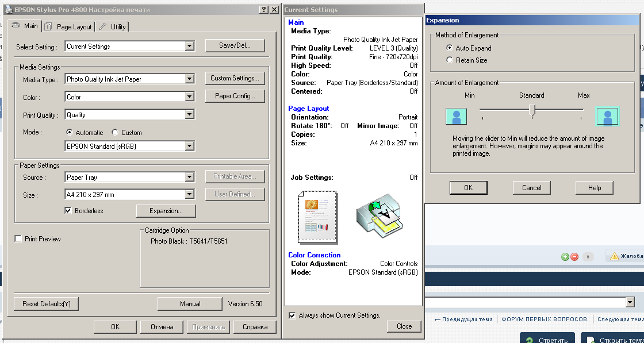The image size is (644, 343).
Task: Click the red minus icon on the forum page
Action: tap(574, 257)
